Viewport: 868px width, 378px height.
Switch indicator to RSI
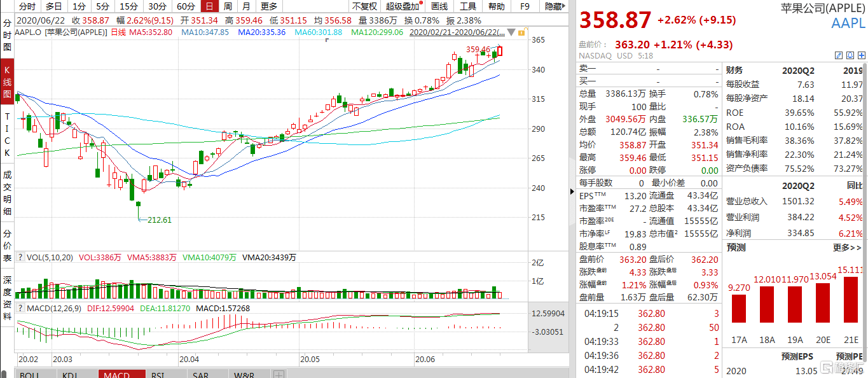pyautogui.click(x=166, y=374)
